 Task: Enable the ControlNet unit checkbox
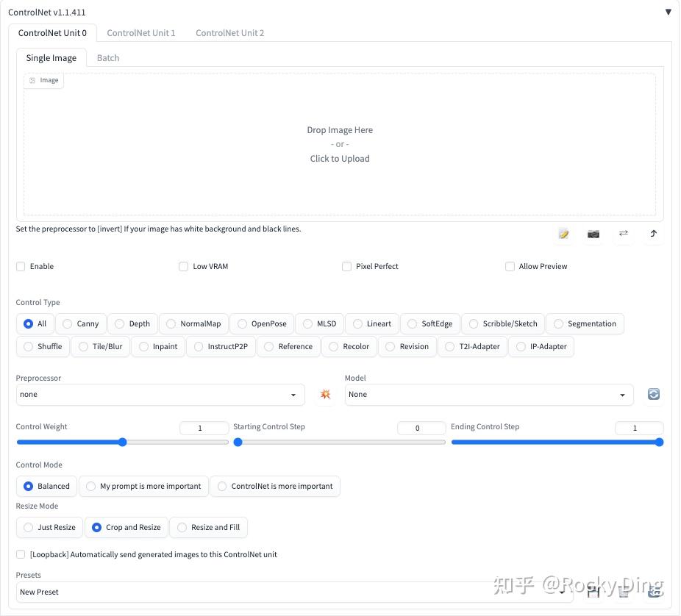tap(21, 266)
